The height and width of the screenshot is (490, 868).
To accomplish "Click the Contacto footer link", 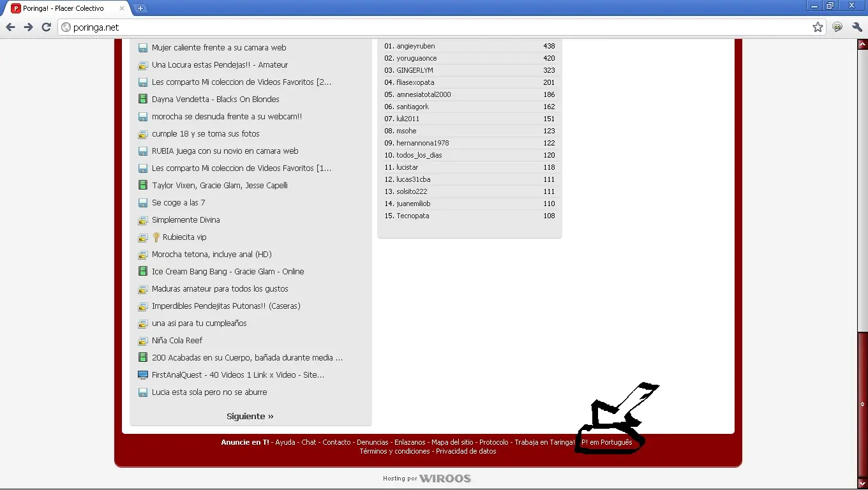I will 336,442.
